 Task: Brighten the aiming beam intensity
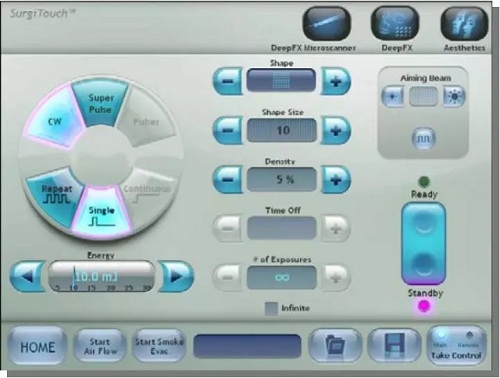tap(454, 96)
